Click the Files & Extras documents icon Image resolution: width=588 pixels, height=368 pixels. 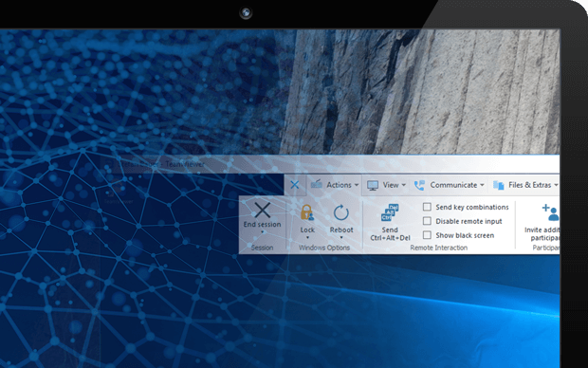(498, 185)
